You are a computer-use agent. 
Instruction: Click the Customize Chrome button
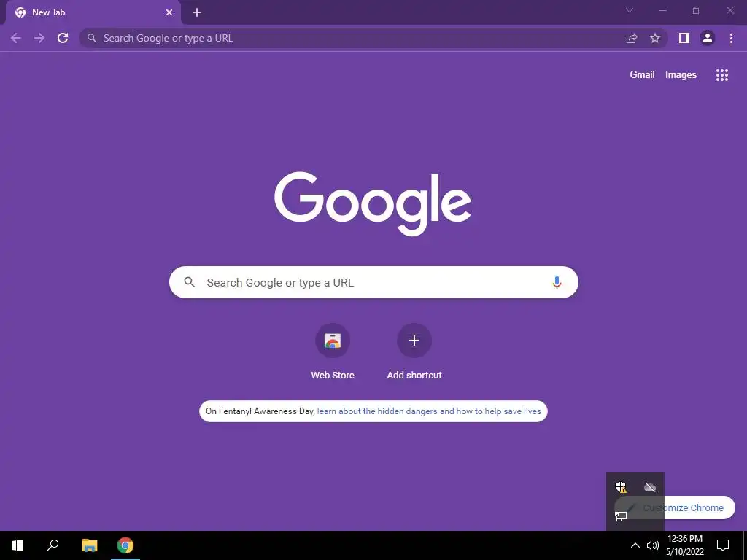[674, 507]
